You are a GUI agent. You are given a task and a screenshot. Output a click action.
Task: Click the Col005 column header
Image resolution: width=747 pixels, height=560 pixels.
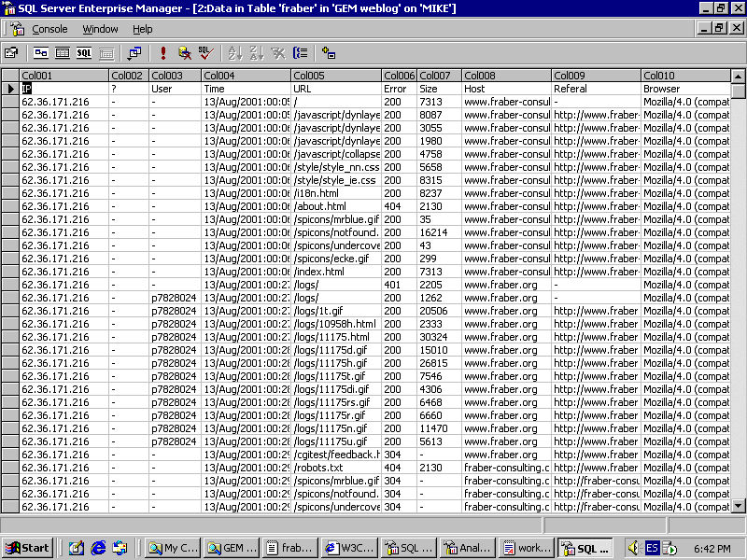336,76
